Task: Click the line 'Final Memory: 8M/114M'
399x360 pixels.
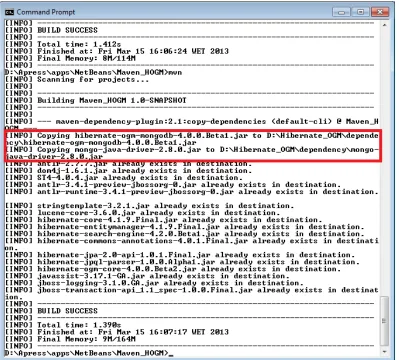Action: 70,58
